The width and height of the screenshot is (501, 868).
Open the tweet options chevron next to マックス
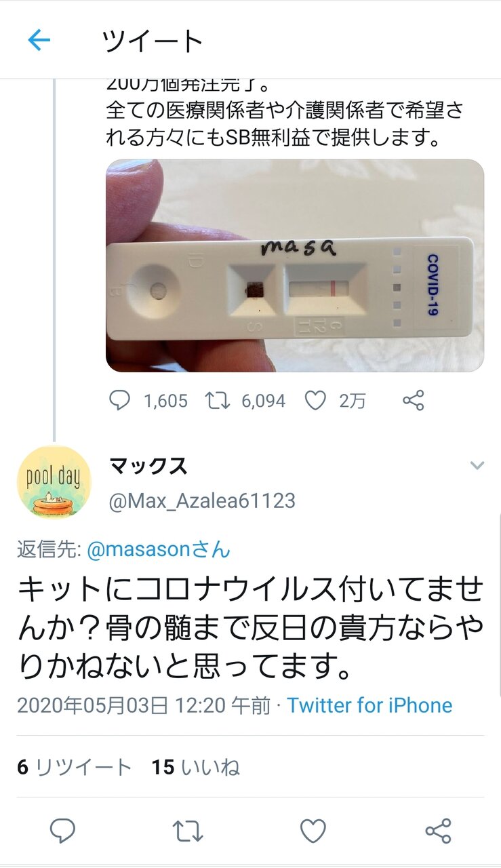[477, 466]
